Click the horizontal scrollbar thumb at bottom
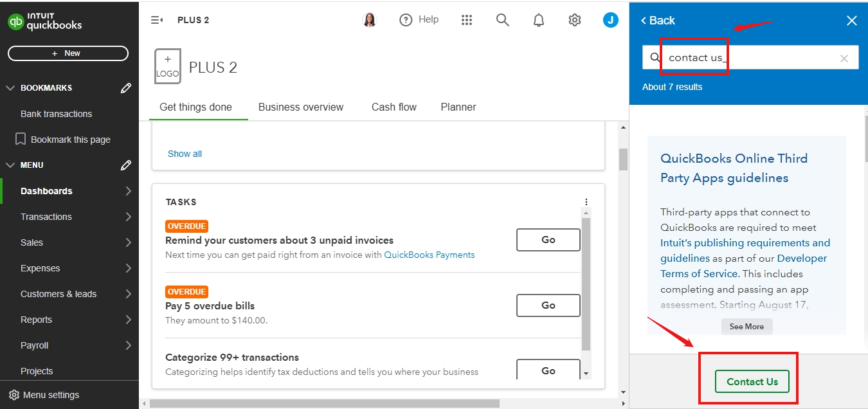868x409 pixels. [325, 403]
